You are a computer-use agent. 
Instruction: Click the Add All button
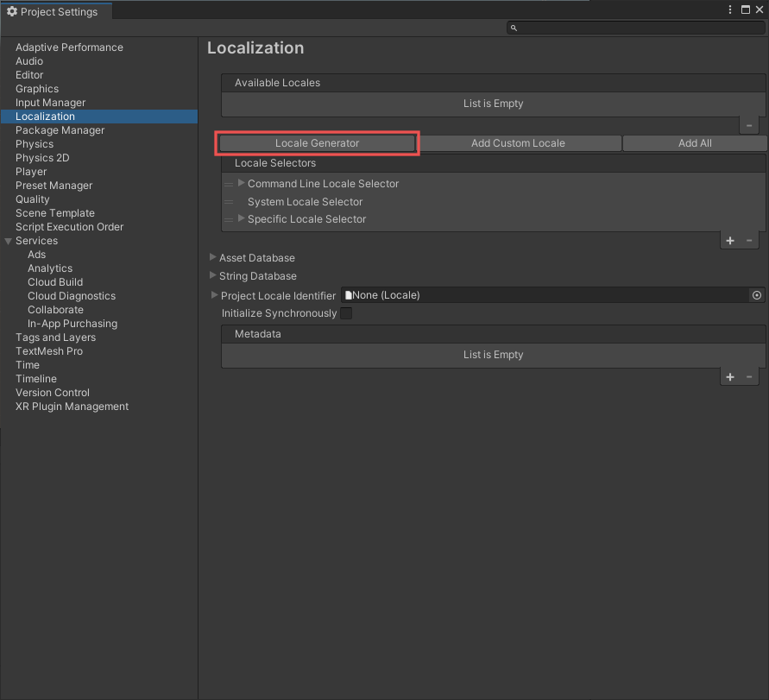[694, 142]
